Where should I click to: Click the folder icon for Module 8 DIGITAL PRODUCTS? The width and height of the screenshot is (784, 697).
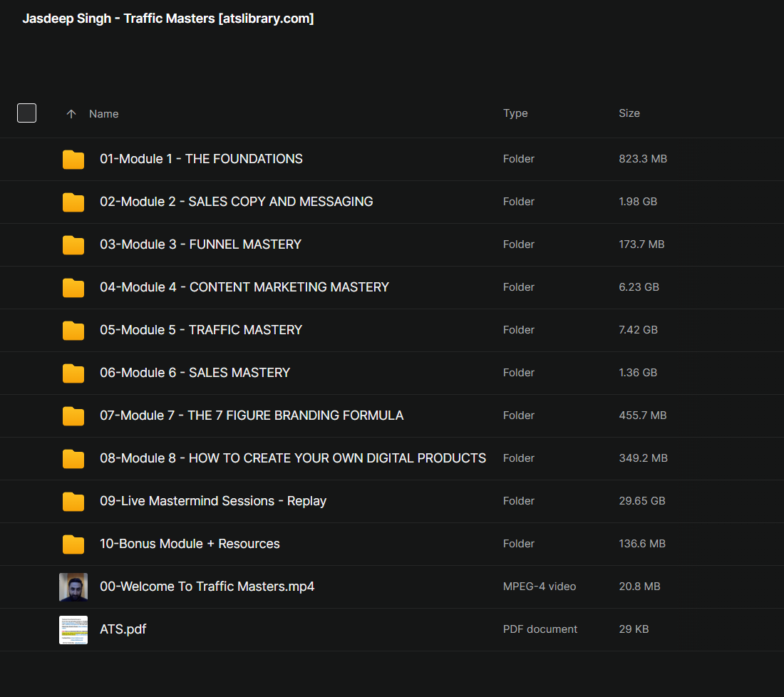click(x=73, y=458)
